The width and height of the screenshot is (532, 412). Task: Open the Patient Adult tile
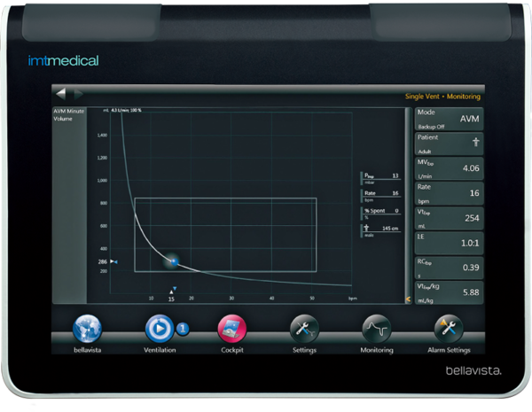448,144
